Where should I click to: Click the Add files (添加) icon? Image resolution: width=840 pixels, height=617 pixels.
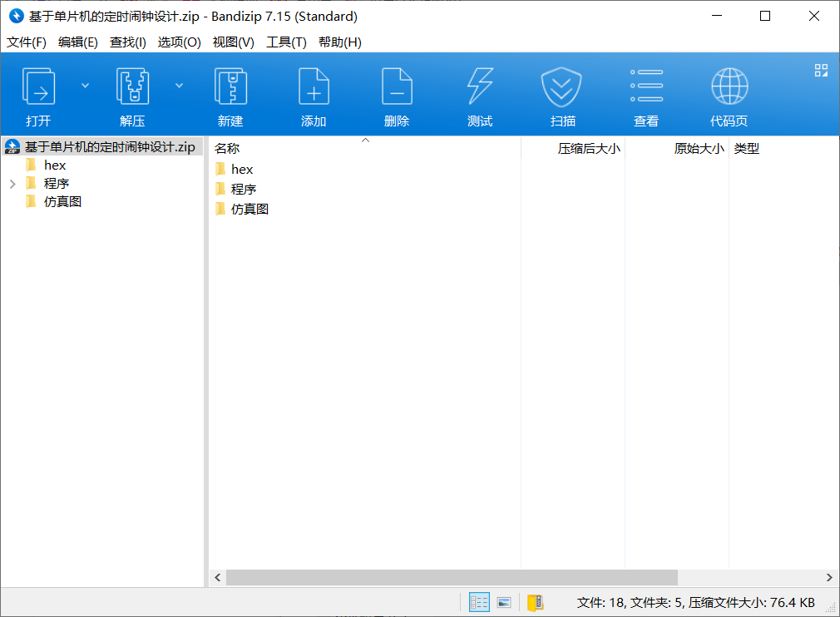pyautogui.click(x=314, y=86)
